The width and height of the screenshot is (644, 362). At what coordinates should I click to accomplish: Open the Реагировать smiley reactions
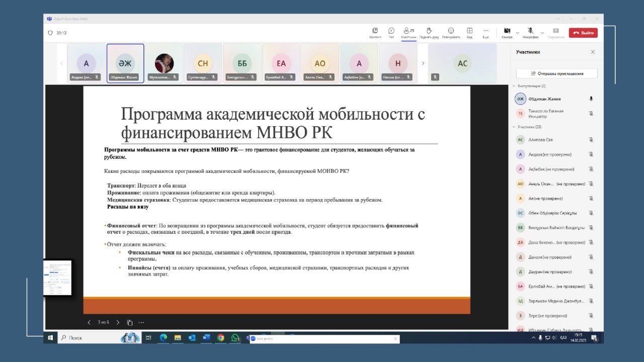(x=451, y=33)
